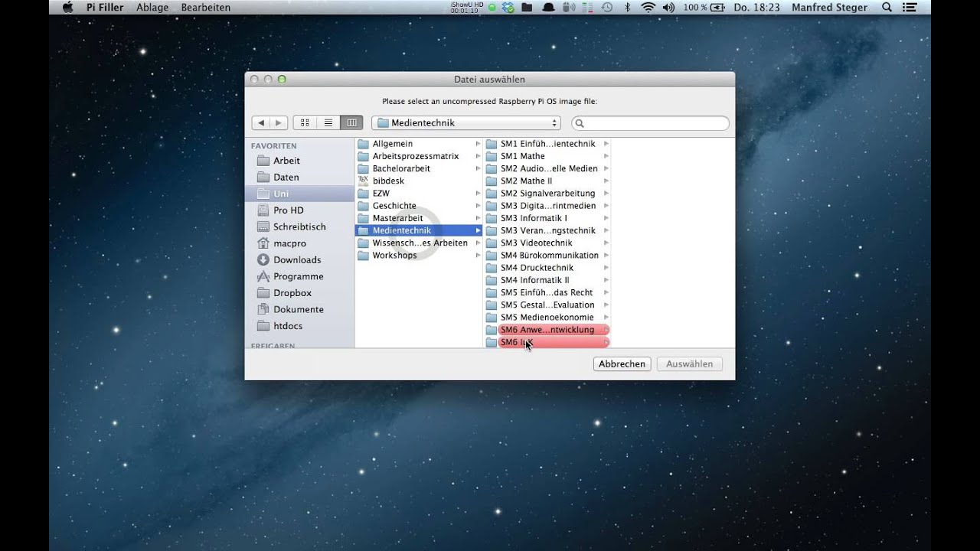Select Programme in the sidebar
The width and height of the screenshot is (980, 551).
tap(299, 276)
